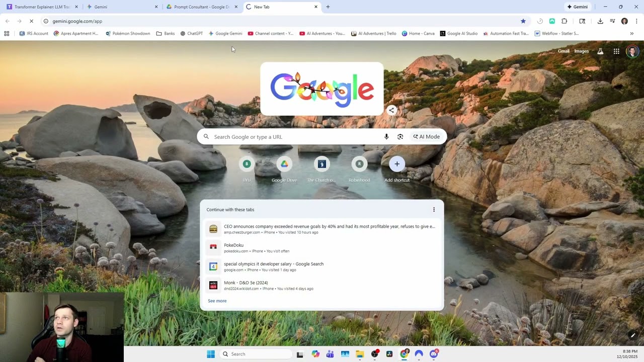Open Apres Apartment bookmark
Viewport: 644px width, 362px height.
(75, 34)
